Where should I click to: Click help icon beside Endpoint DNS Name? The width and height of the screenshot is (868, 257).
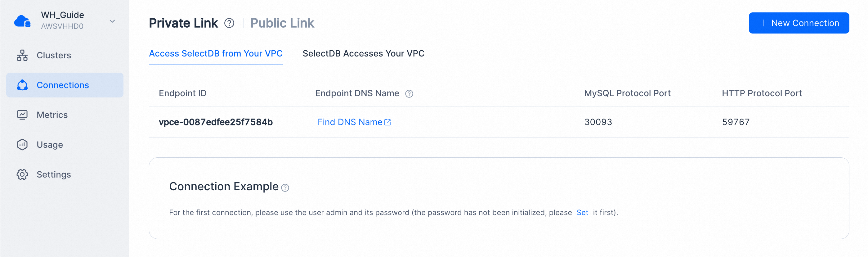[x=409, y=94]
